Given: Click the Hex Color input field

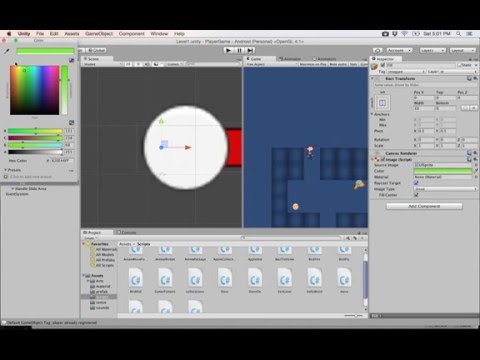Looking at the screenshot, I should (x=62, y=161).
